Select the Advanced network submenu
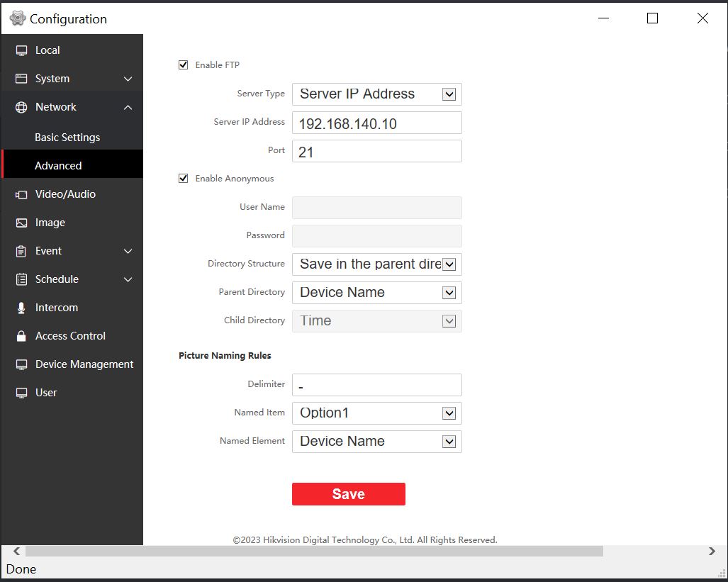 pos(58,166)
